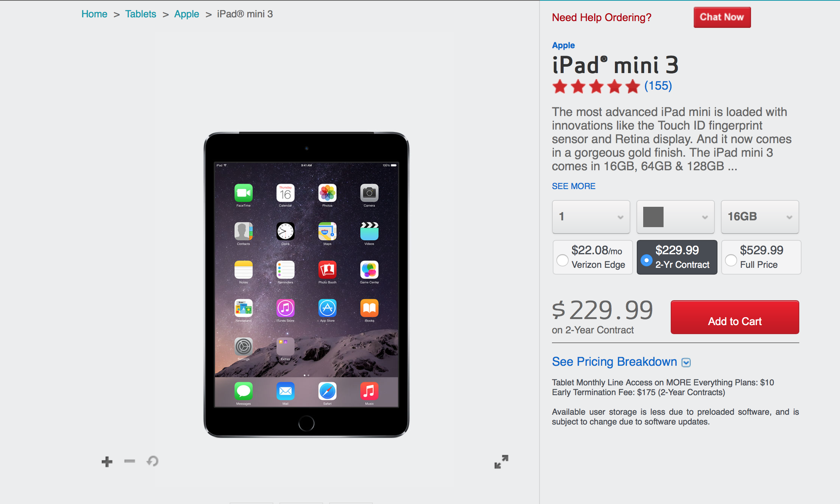Click the iPad mini 3 product image

pyautogui.click(x=306, y=285)
